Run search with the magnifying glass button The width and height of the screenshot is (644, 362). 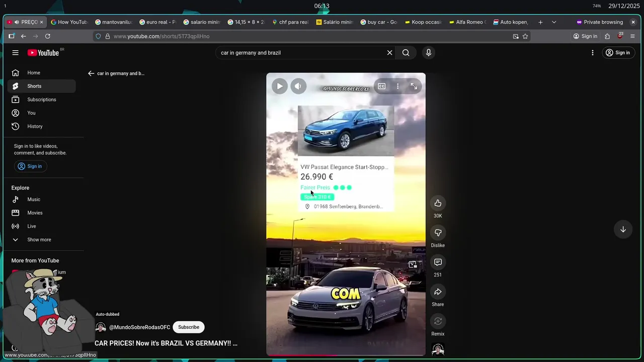(406, 53)
